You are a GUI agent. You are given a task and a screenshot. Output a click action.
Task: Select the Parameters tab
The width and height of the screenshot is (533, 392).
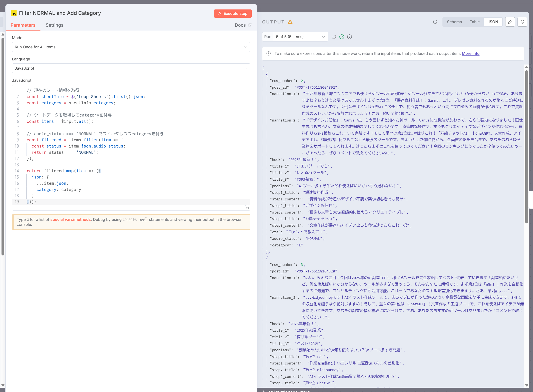[23, 25]
